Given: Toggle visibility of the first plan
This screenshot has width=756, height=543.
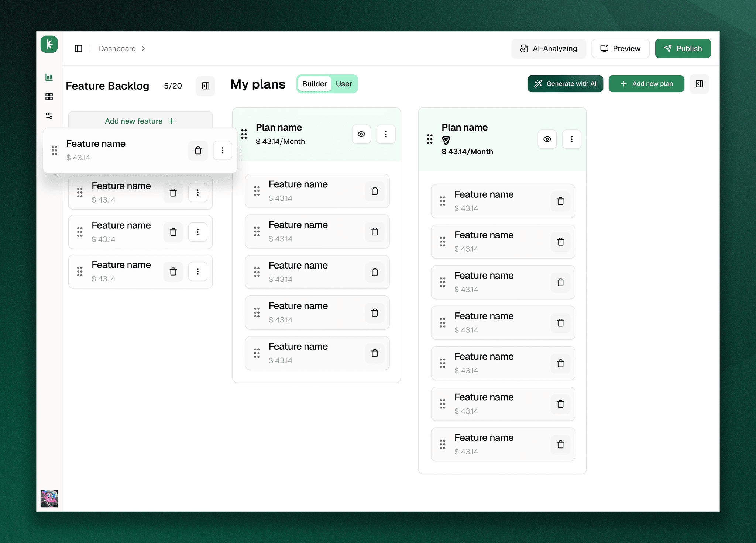Looking at the screenshot, I should pyautogui.click(x=361, y=134).
